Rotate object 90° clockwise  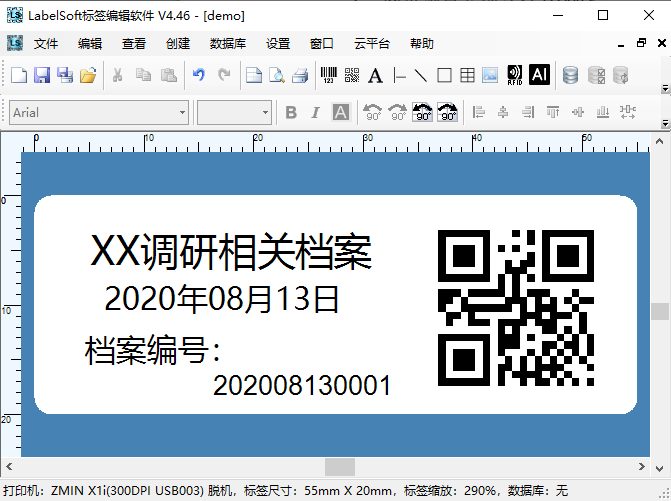click(x=398, y=113)
